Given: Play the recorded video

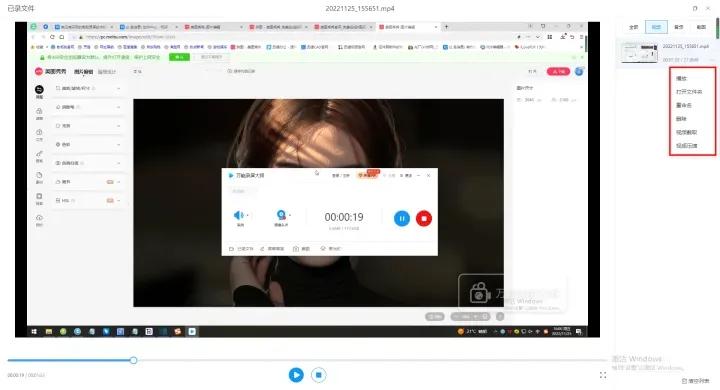Looking at the screenshot, I should pyautogui.click(x=296, y=375).
